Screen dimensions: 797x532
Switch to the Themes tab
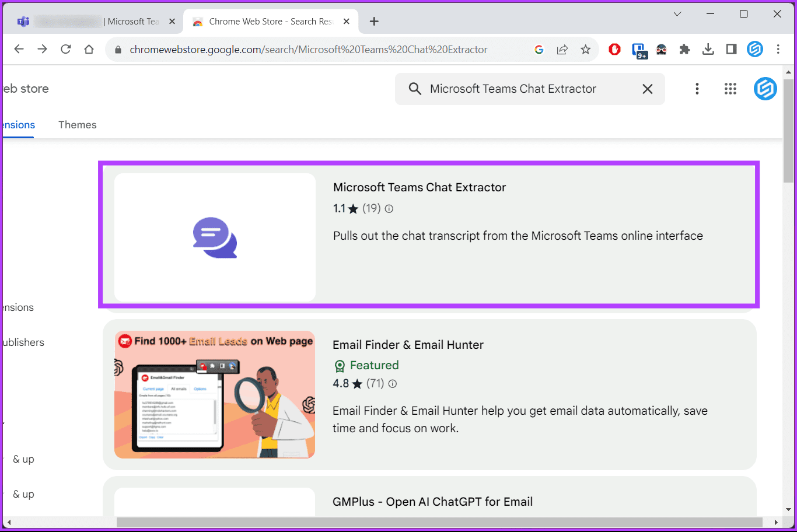pyautogui.click(x=77, y=124)
